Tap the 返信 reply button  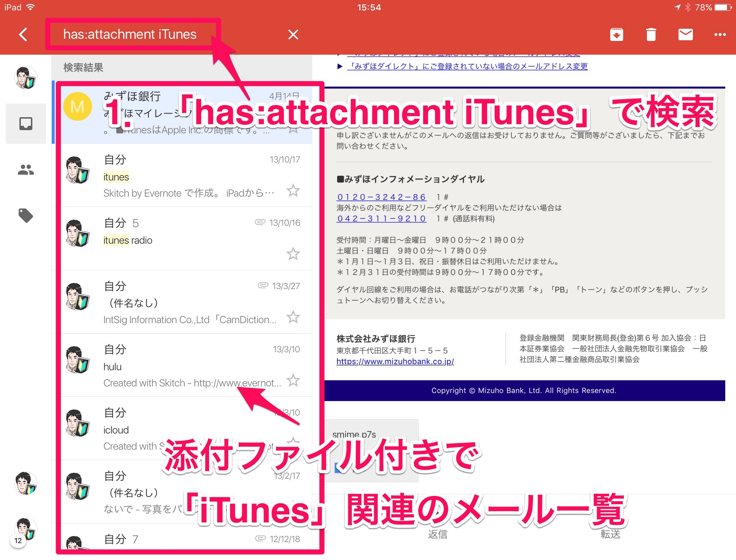(437, 534)
